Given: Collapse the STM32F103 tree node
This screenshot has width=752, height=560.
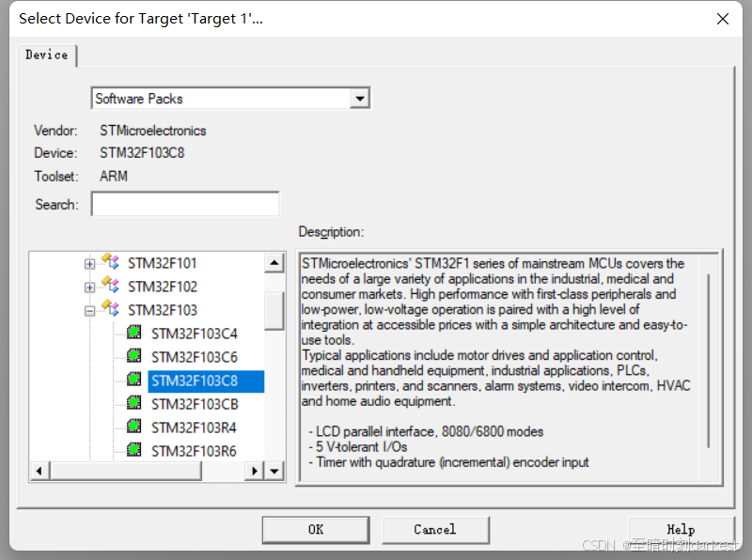Looking at the screenshot, I should click(x=89, y=311).
